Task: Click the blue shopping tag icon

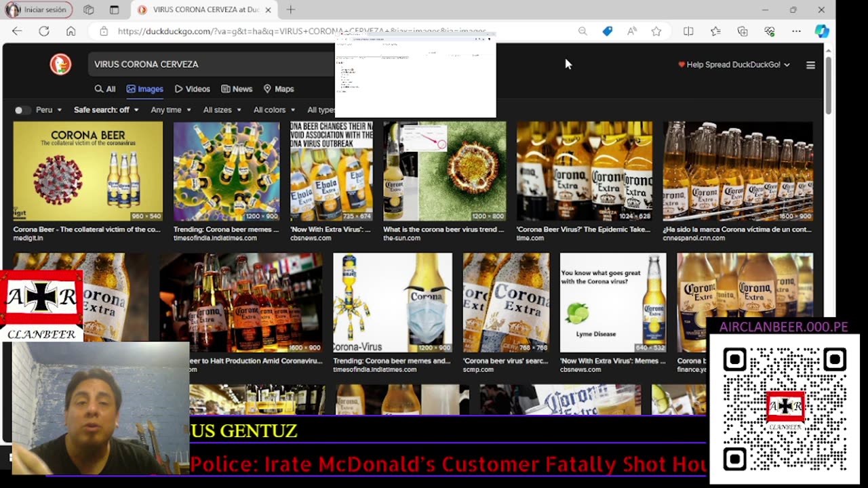Action: (608, 31)
